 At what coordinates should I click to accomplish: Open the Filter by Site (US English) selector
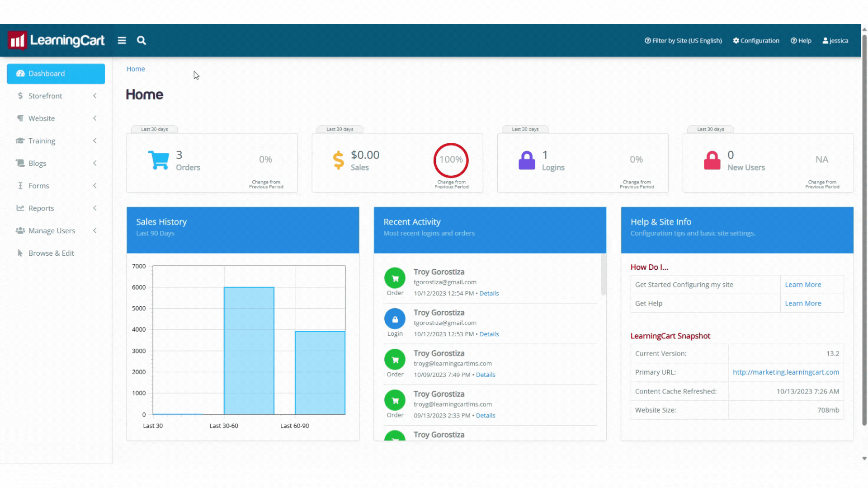[x=683, y=41]
